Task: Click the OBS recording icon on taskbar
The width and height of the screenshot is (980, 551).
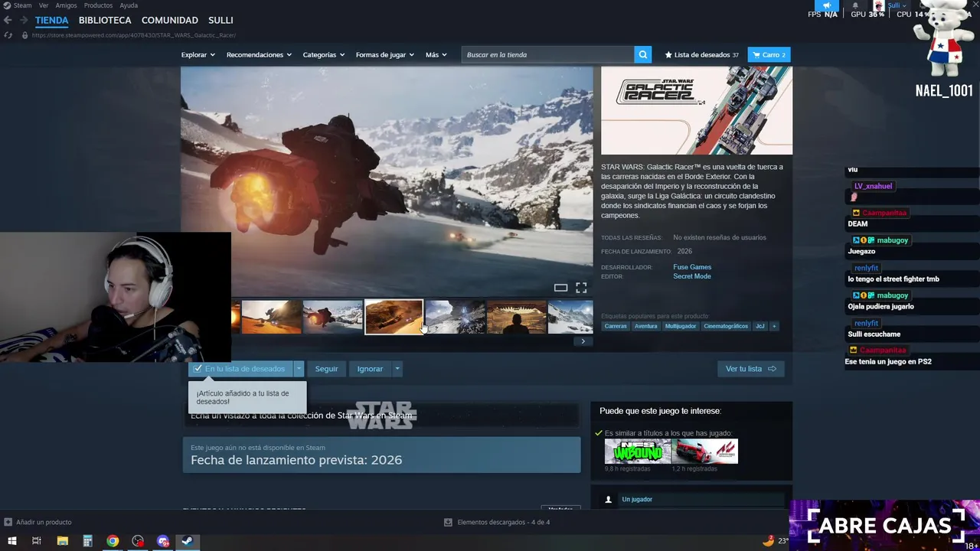Action: [x=138, y=541]
